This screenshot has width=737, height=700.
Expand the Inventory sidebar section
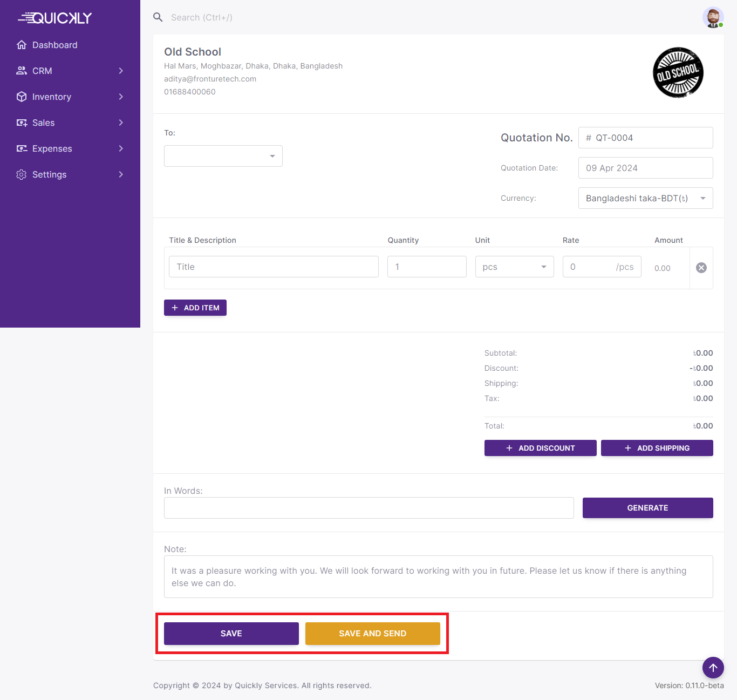(x=70, y=97)
